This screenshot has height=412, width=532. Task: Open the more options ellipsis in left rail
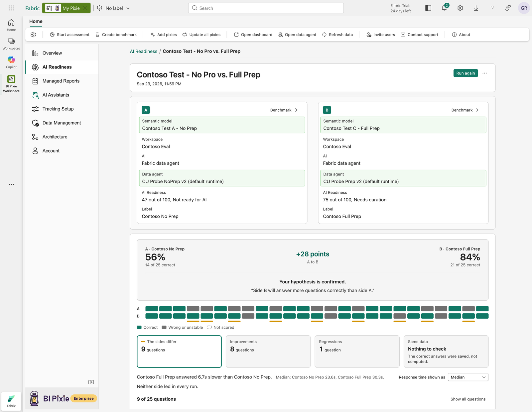[x=11, y=184]
